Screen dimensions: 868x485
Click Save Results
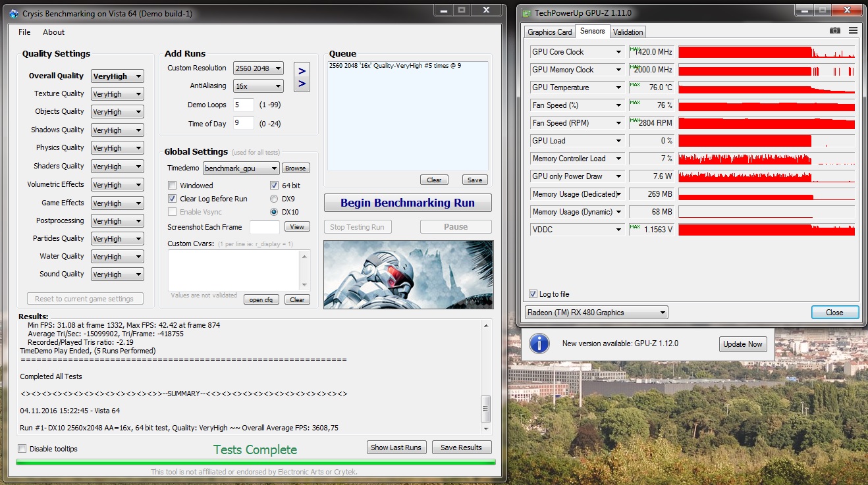461,447
